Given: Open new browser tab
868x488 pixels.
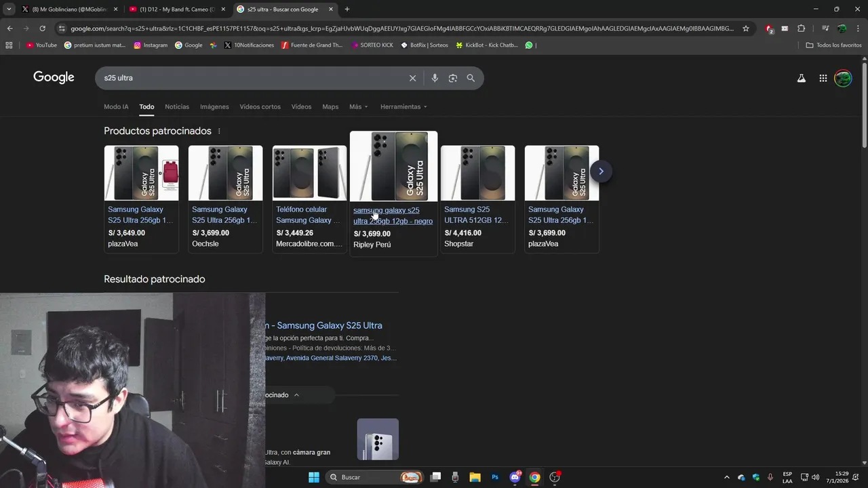Looking at the screenshot, I should tap(347, 9).
